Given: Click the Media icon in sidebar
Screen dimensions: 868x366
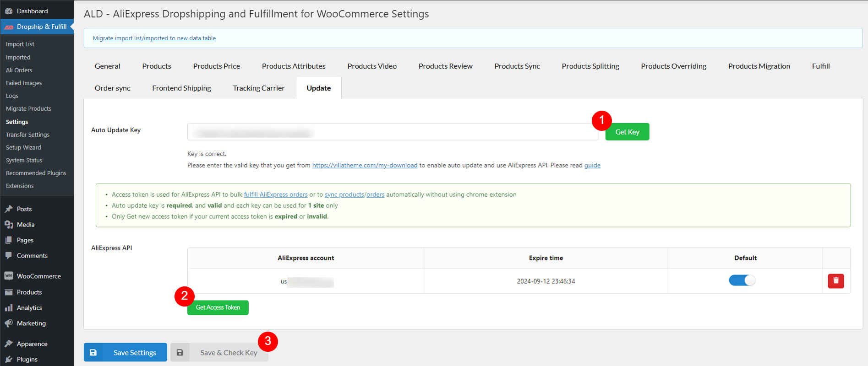Looking at the screenshot, I should point(9,225).
